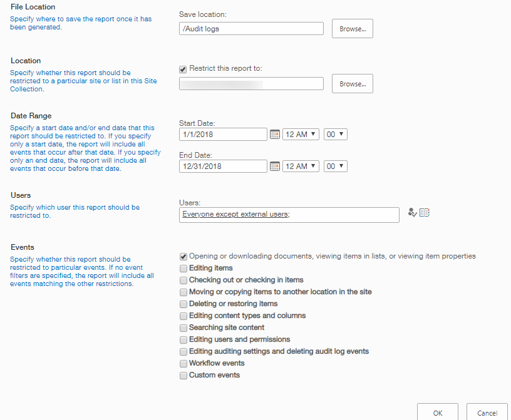Click Browse button for Restrict this report to
Image resolution: width=511 pixels, height=420 pixels.
pos(353,84)
